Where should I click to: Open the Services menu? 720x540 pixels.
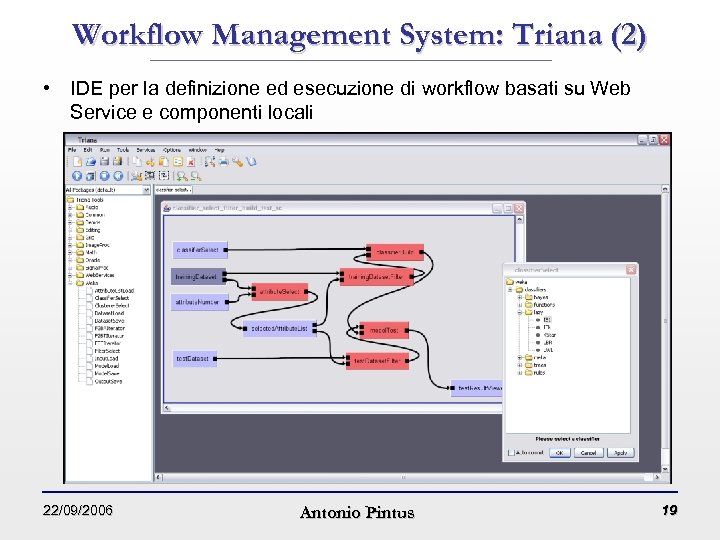(146, 150)
